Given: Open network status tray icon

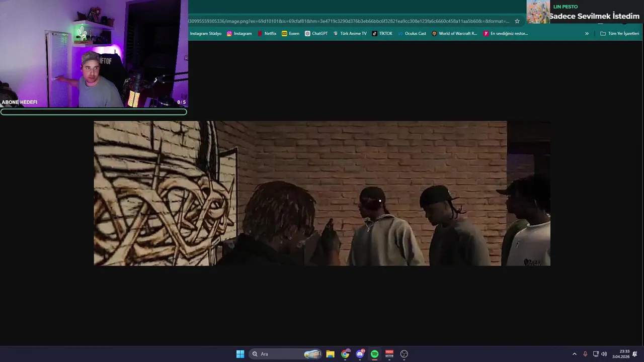Looking at the screenshot, I should click(596, 354).
